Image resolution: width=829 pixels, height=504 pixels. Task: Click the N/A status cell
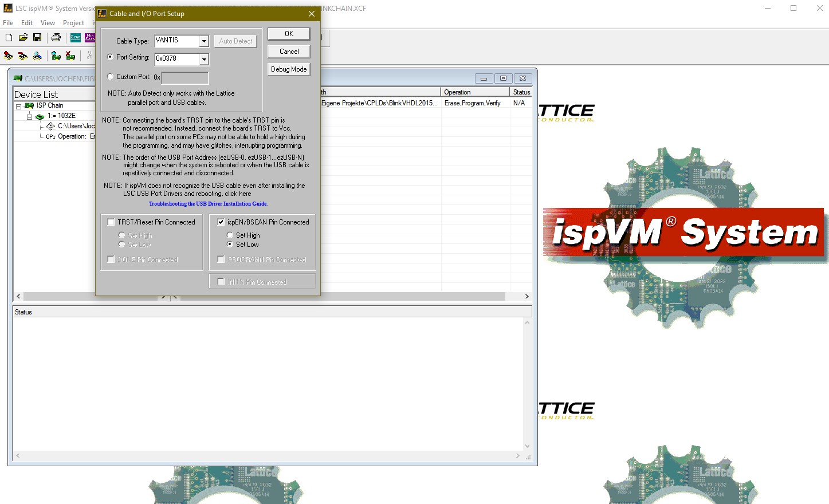pyautogui.click(x=521, y=103)
